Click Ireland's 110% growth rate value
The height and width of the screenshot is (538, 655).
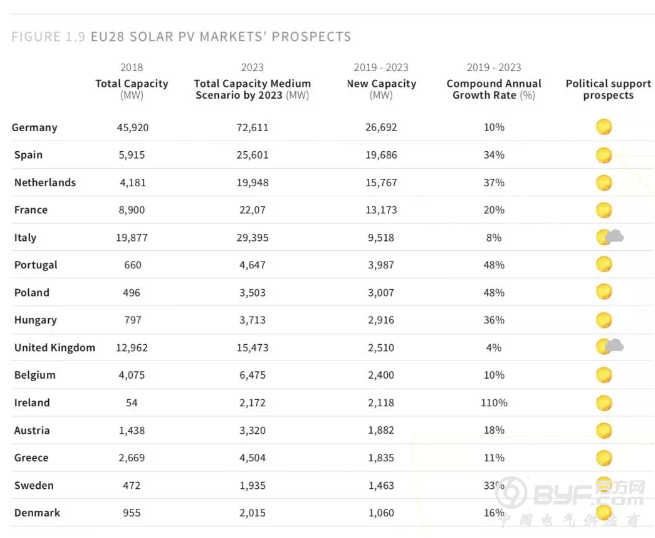pyautogui.click(x=494, y=403)
